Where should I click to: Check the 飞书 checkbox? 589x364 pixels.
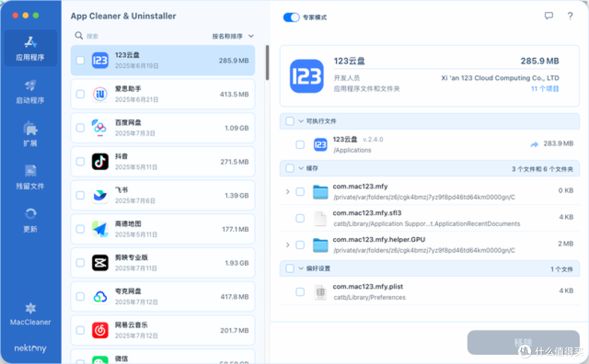pos(80,196)
